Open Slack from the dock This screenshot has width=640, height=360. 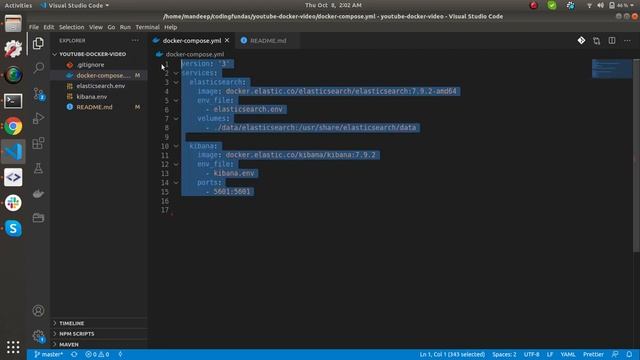tap(13, 203)
